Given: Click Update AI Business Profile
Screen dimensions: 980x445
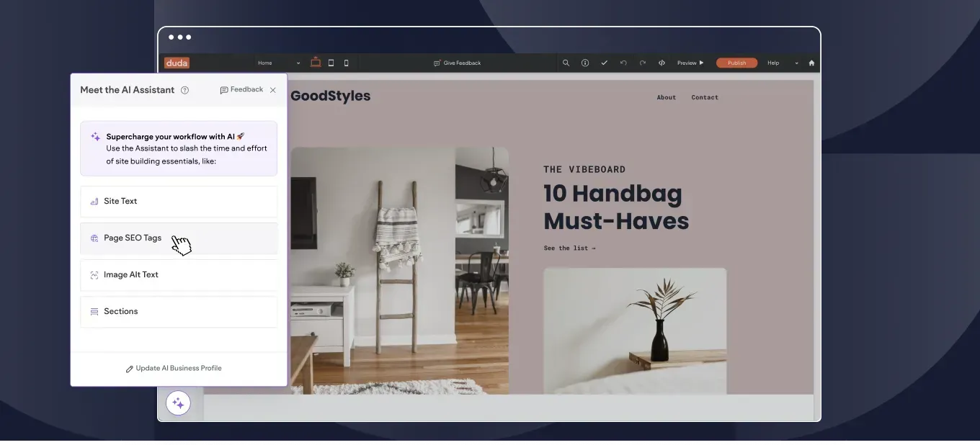Looking at the screenshot, I should click(x=174, y=369).
